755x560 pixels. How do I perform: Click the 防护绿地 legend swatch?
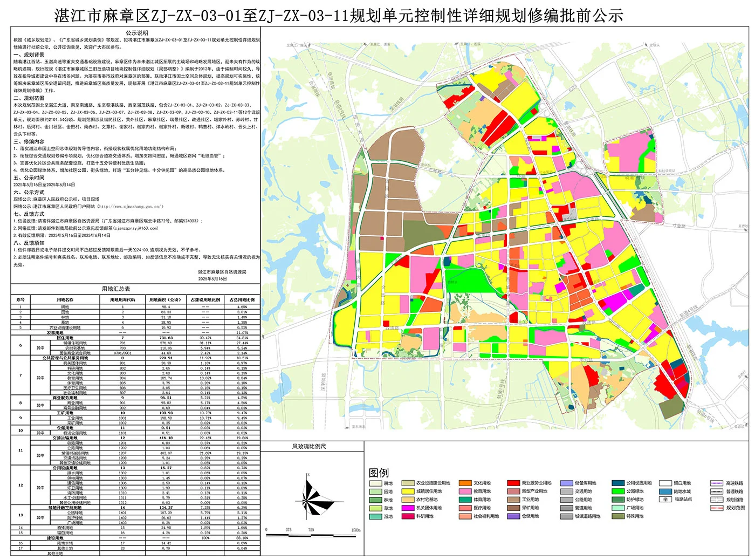(x=618, y=500)
